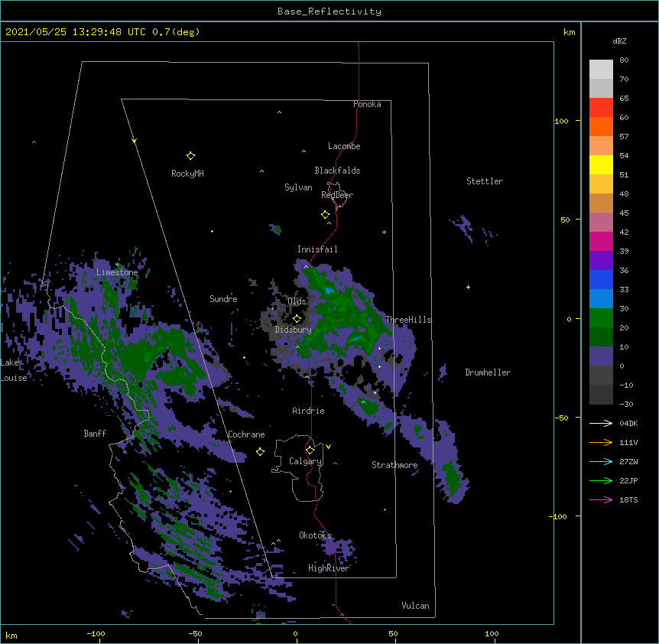Click the Didsbury city label
The image size is (659, 644).
click(x=294, y=330)
